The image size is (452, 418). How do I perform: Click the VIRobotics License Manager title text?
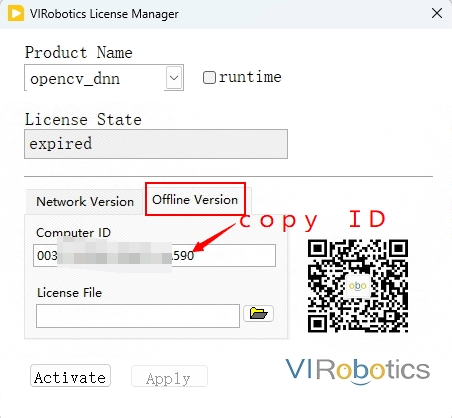104,14
